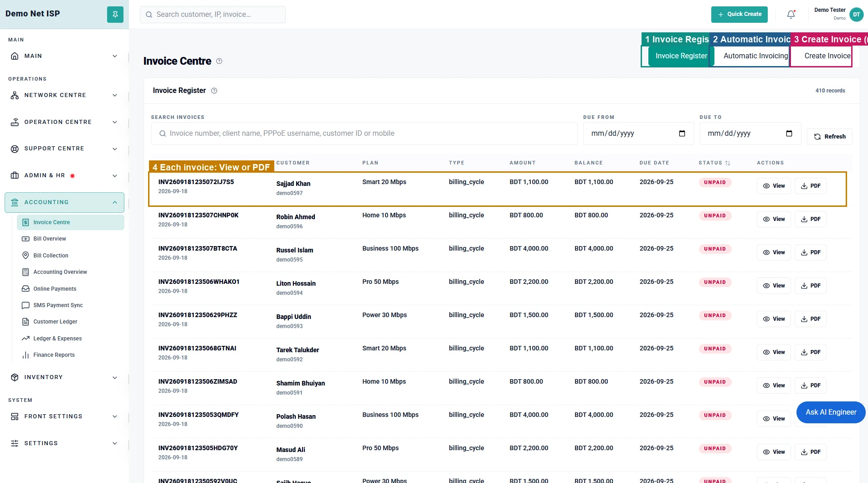
Task: Click the Support Centre lifebuoy icon
Action: [15, 149]
